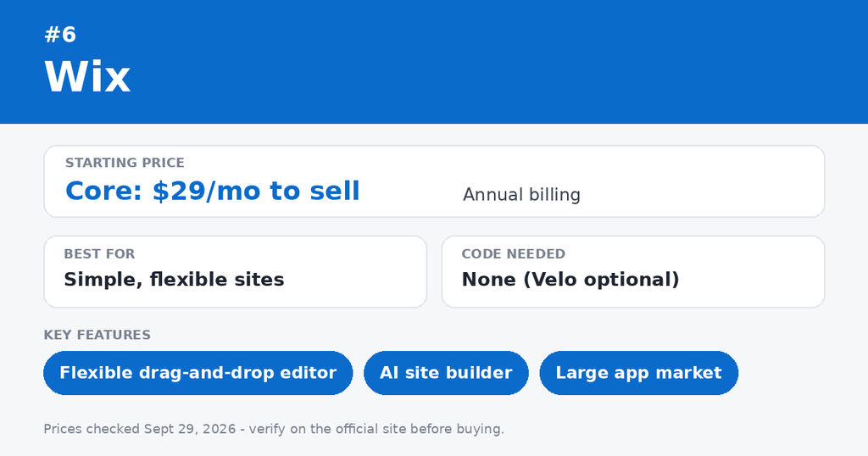Select the Simple, flexible sites text

[174, 280]
